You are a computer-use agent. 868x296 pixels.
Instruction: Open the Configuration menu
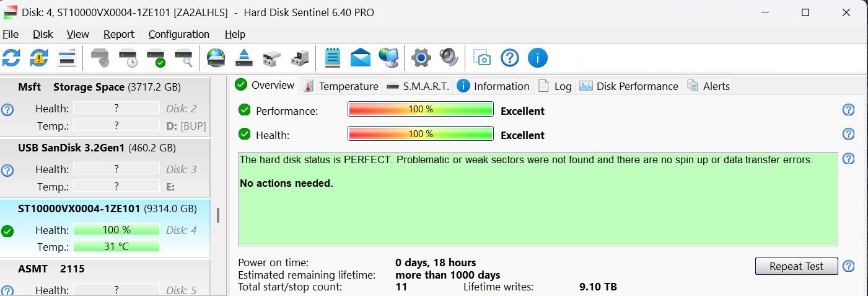pos(179,34)
